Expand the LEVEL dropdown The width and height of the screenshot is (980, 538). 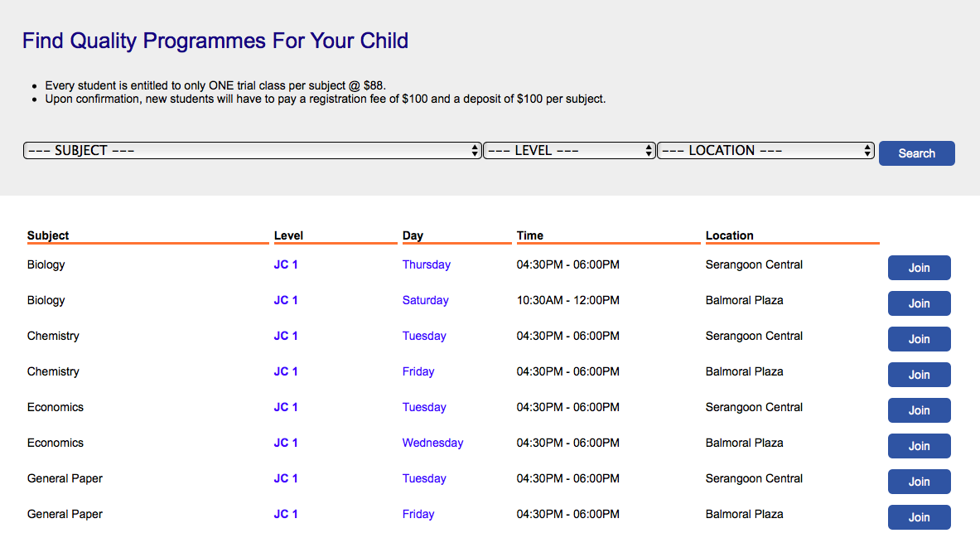[x=569, y=151]
